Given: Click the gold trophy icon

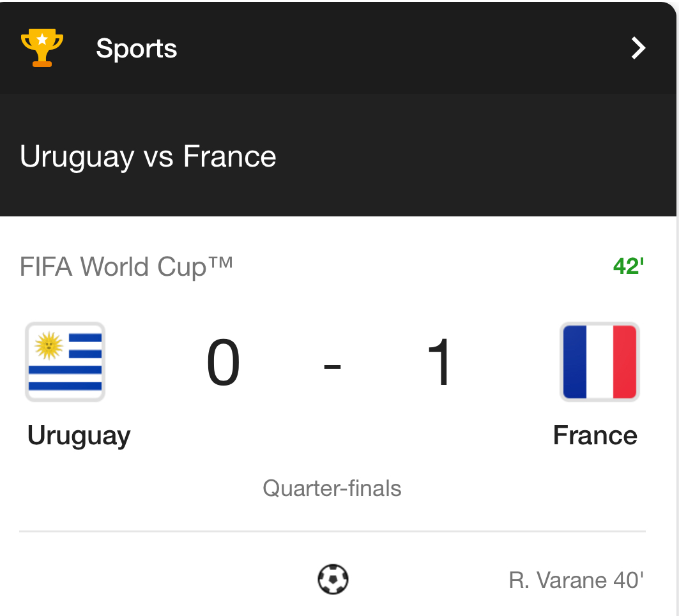Looking at the screenshot, I should point(42,49).
